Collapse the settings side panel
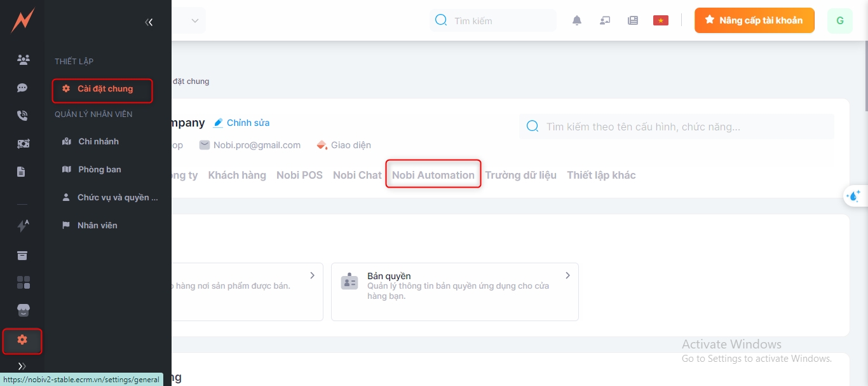Image resolution: width=868 pixels, height=386 pixels. [x=149, y=22]
